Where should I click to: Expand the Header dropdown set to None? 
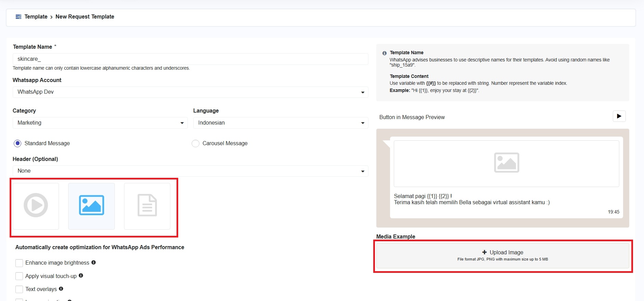coord(190,171)
